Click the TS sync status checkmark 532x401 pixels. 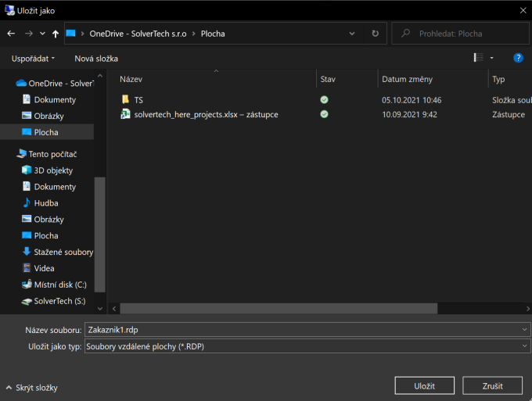(324, 99)
